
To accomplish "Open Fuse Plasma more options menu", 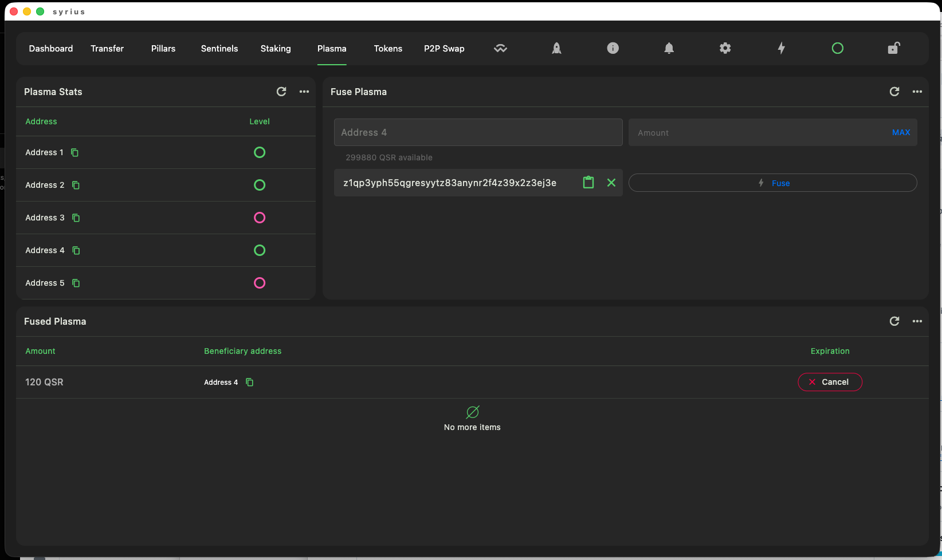I will tap(917, 92).
